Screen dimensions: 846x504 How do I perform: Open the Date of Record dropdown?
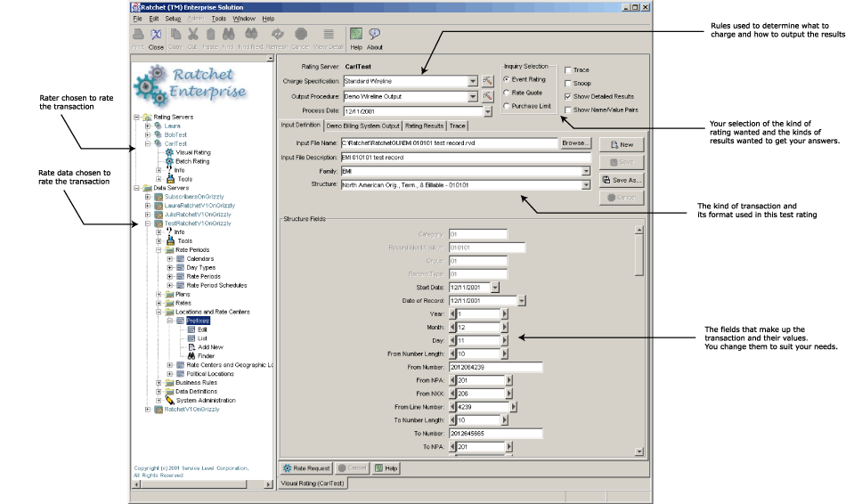(521, 301)
